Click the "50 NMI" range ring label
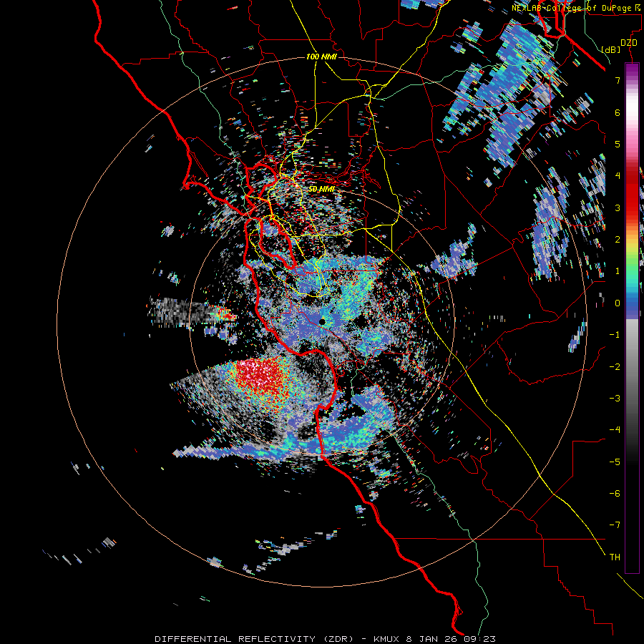The width and height of the screenshot is (644, 644). 321,190
